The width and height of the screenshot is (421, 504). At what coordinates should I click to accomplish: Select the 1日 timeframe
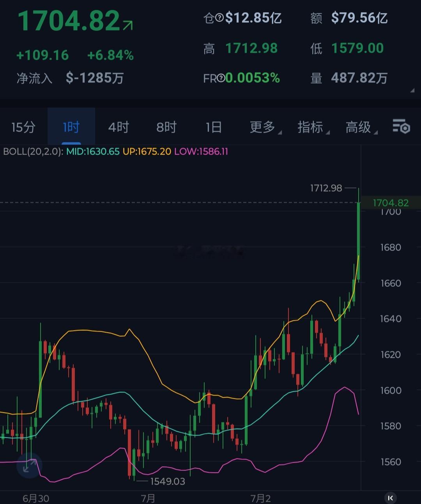(x=214, y=127)
